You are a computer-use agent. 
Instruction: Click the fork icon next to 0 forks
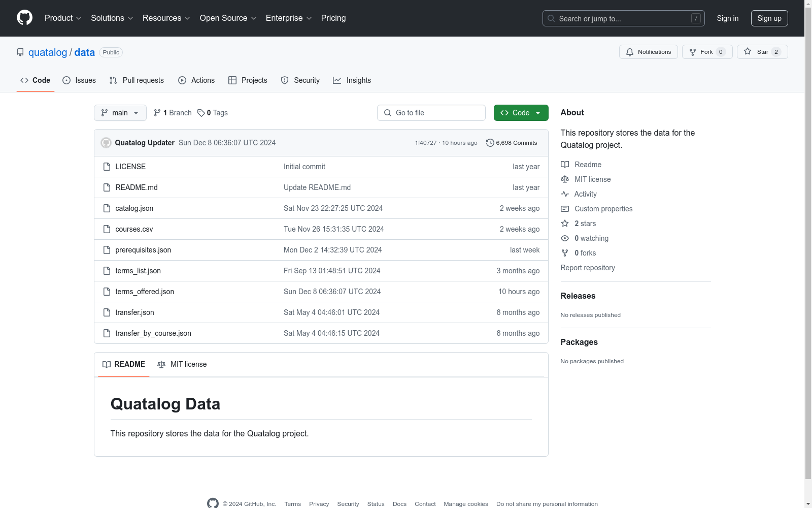(565, 253)
